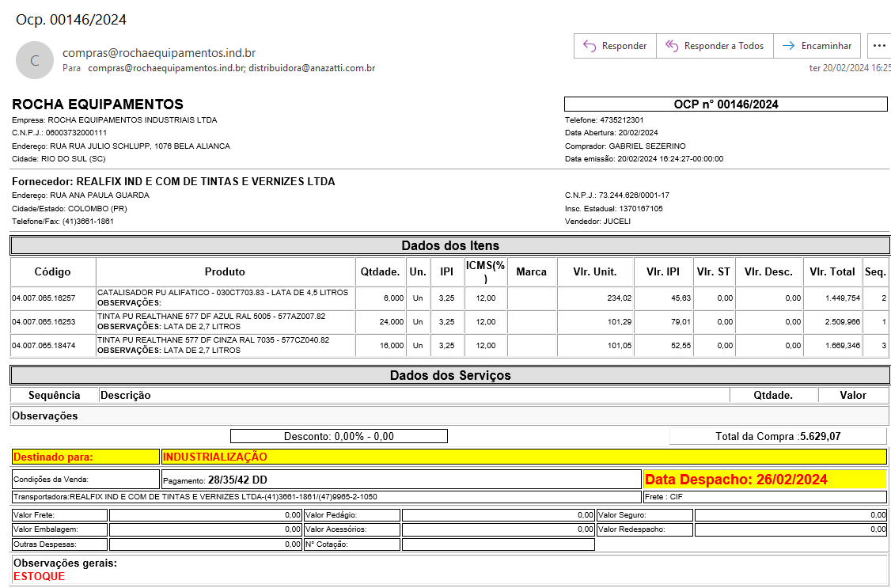Click the Total da Compra box

[777, 436]
